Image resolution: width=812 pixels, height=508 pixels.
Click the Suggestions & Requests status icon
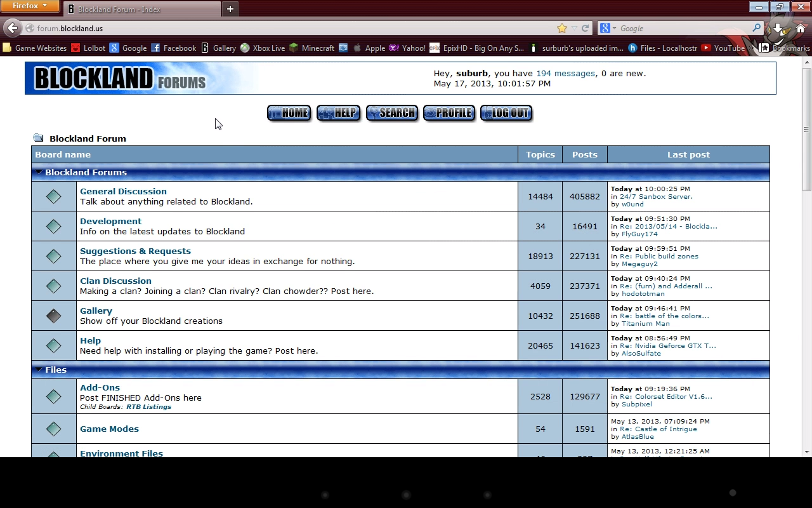54,256
